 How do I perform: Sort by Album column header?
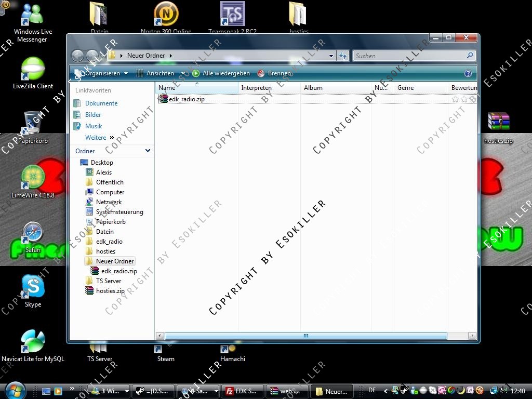point(336,87)
